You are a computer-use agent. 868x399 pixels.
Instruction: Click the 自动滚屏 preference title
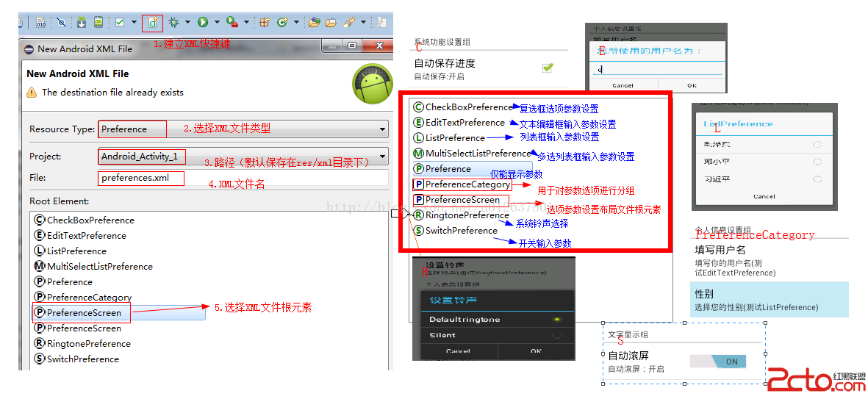(x=628, y=356)
